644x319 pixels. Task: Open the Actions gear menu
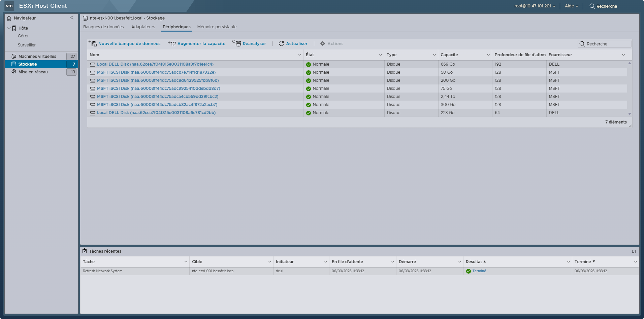tap(332, 44)
